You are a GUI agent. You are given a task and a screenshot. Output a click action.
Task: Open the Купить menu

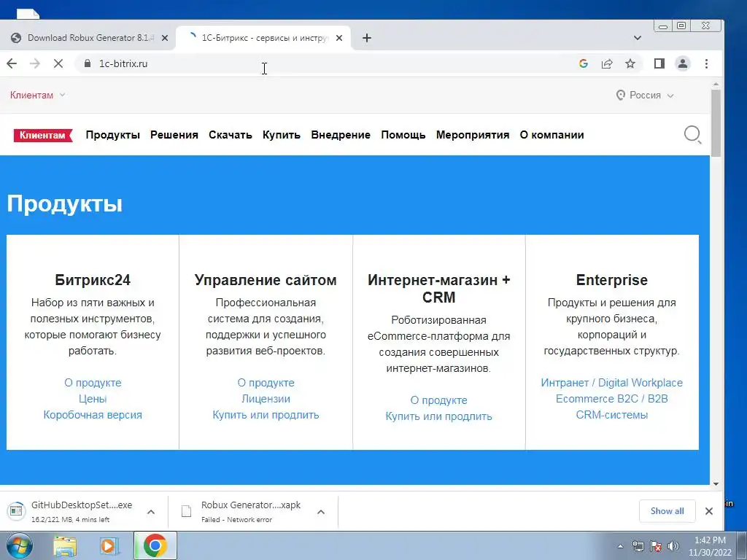click(282, 135)
